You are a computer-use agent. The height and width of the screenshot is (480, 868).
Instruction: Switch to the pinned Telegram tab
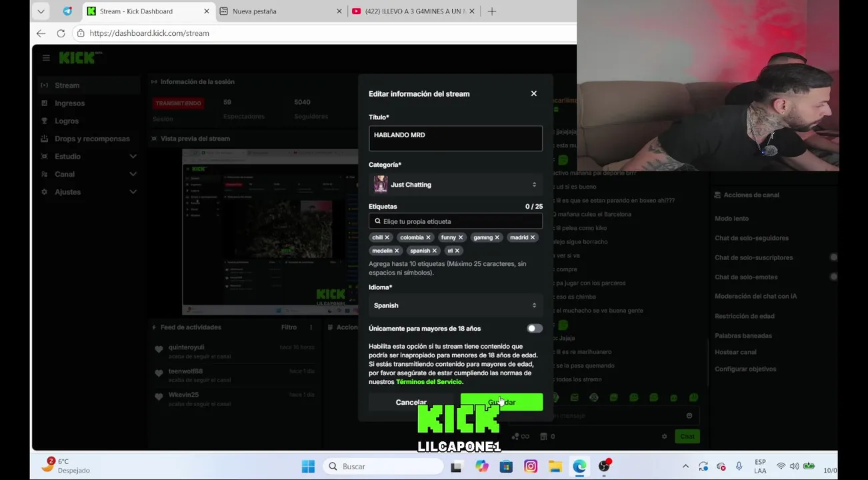tap(67, 11)
